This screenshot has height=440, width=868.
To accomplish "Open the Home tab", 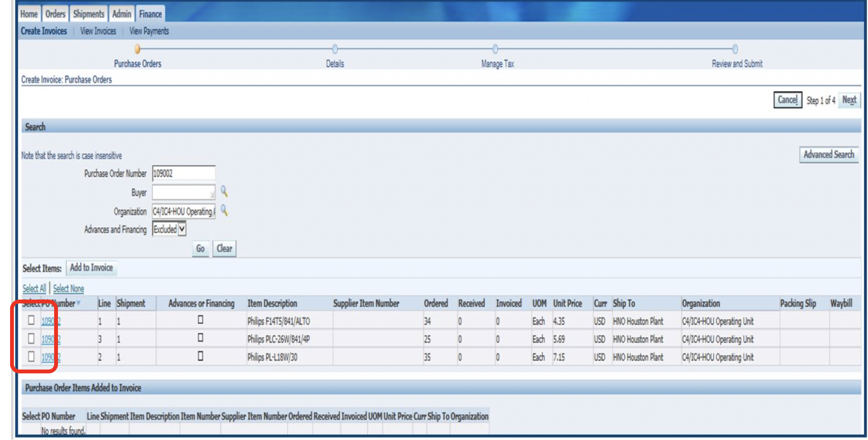I will (x=29, y=14).
